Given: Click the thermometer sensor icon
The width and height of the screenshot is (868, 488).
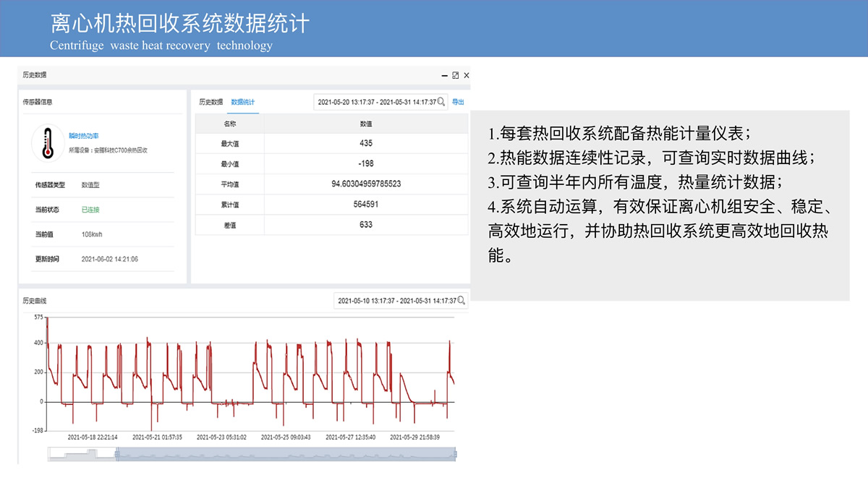Looking at the screenshot, I should coord(48,142).
